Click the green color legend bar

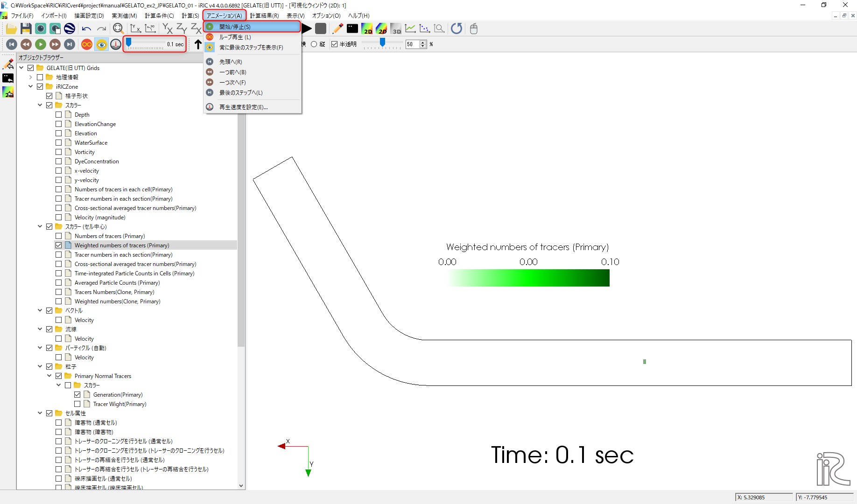click(x=528, y=278)
